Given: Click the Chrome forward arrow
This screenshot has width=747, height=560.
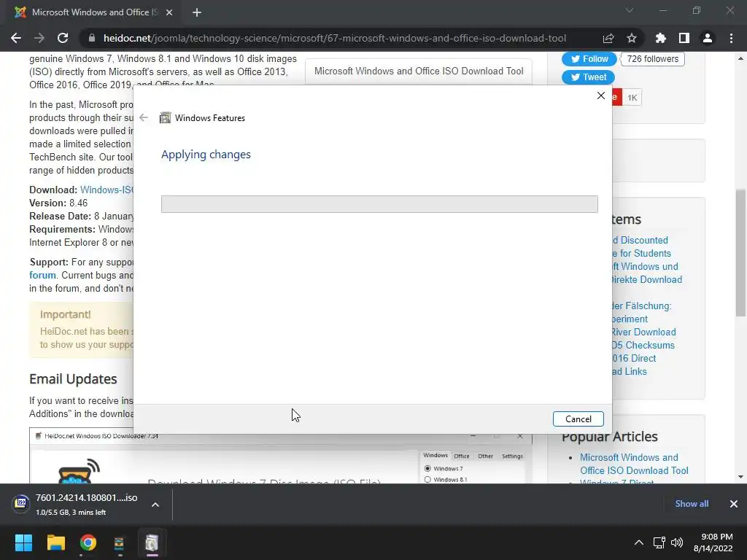Looking at the screenshot, I should [39, 38].
